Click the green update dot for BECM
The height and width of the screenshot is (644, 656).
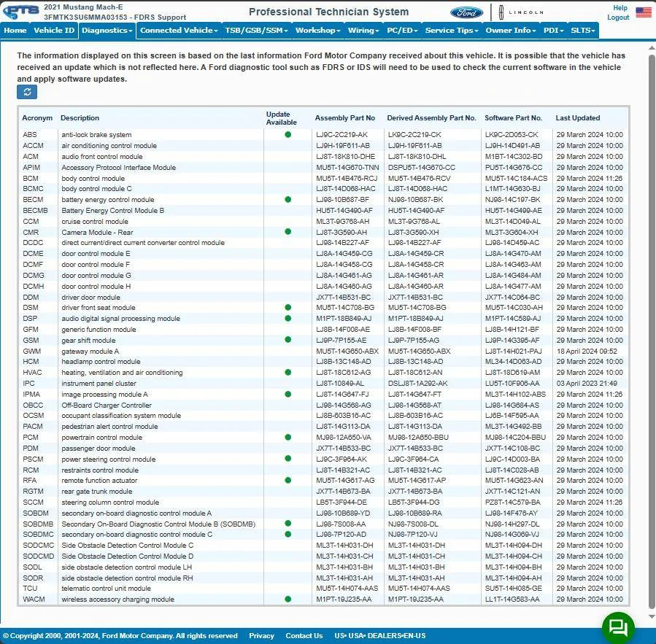click(288, 200)
